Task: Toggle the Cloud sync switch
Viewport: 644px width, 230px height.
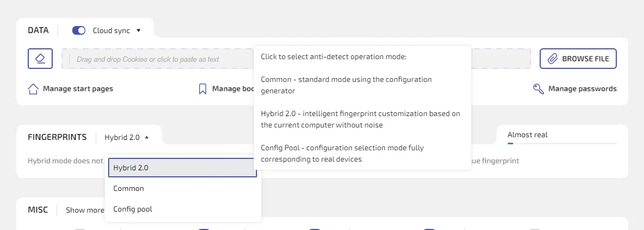Action: [x=78, y=30]
